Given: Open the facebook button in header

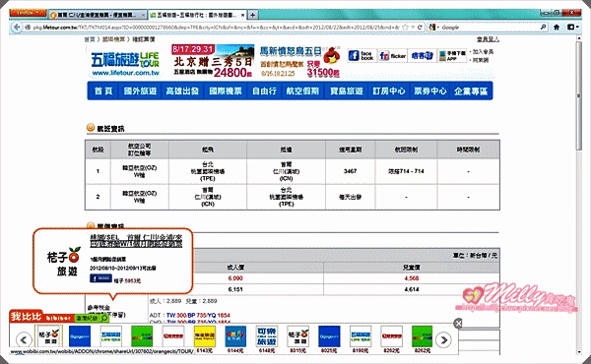Looking at the screenshot, I should pyautogui.click(x=361, y=56).
